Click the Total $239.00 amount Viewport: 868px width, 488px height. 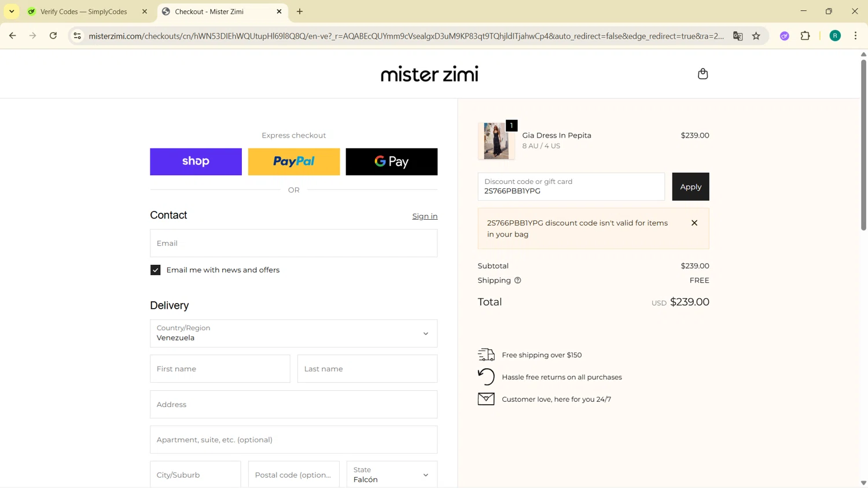(689, 302)
